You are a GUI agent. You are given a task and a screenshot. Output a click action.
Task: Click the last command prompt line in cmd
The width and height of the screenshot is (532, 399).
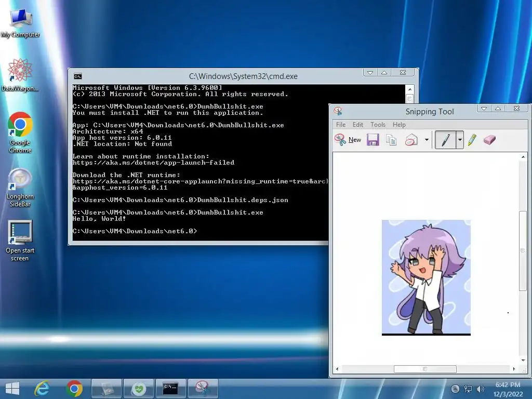click(x=135, y=231)
